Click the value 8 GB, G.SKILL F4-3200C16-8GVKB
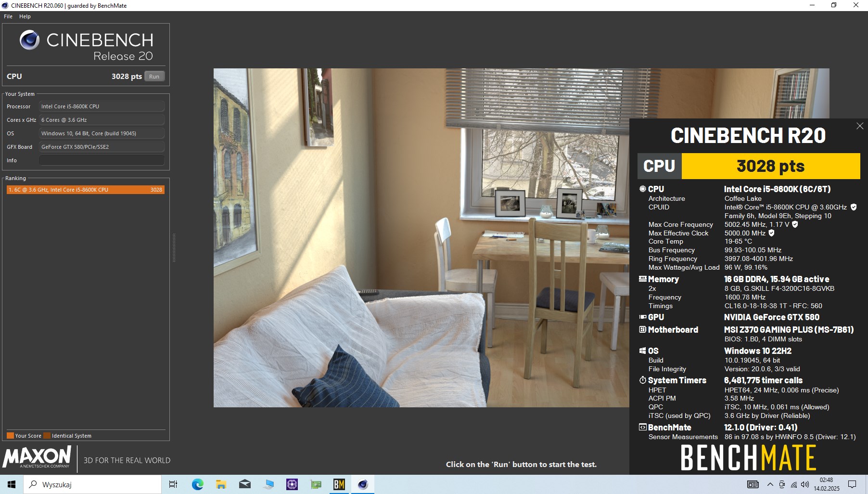This screenshot has height=494, width=868. (x=779, y=288)
